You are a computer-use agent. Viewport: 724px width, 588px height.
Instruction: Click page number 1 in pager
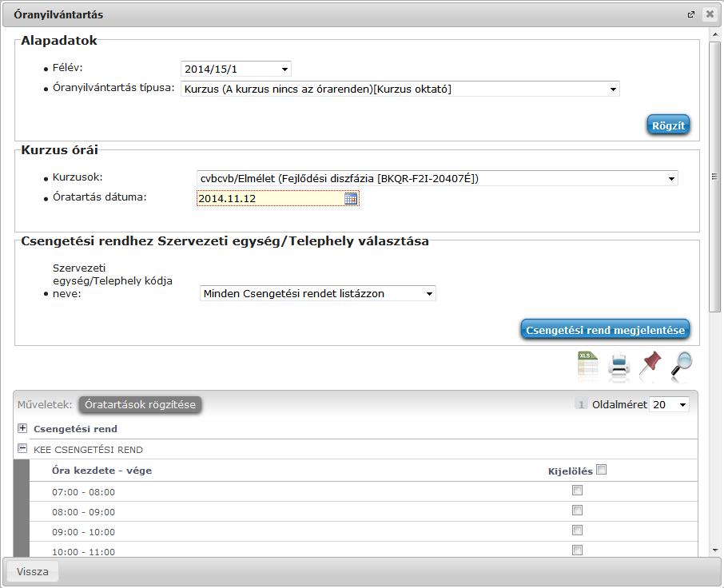click(x=581, y=405)
